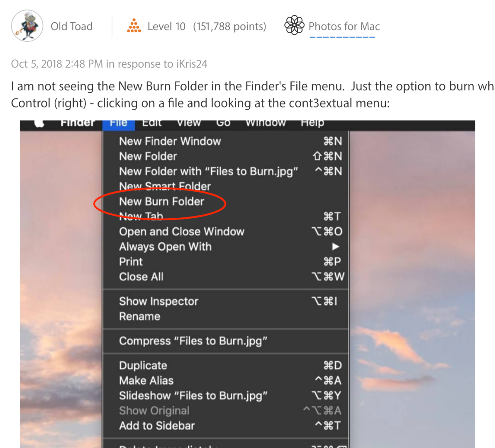The image size is (495, 448).
Task: Click Duplicate in the File menu
Action: [143, 365]
